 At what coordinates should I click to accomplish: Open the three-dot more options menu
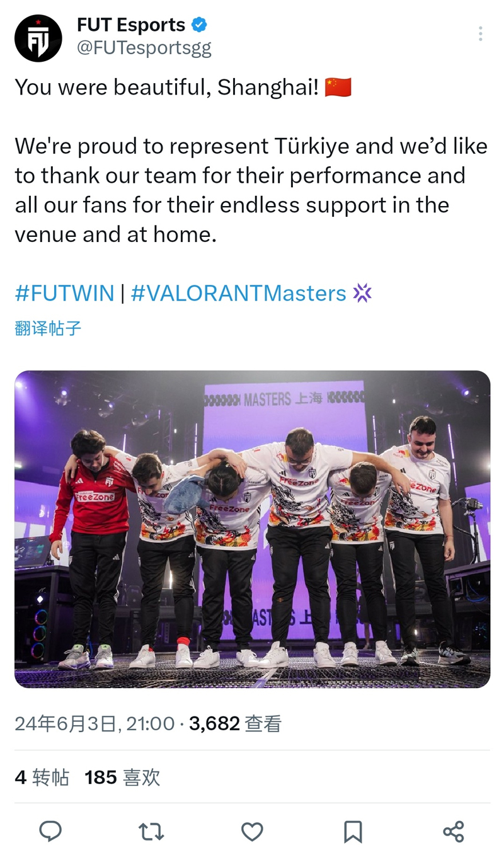pos(481,34)
